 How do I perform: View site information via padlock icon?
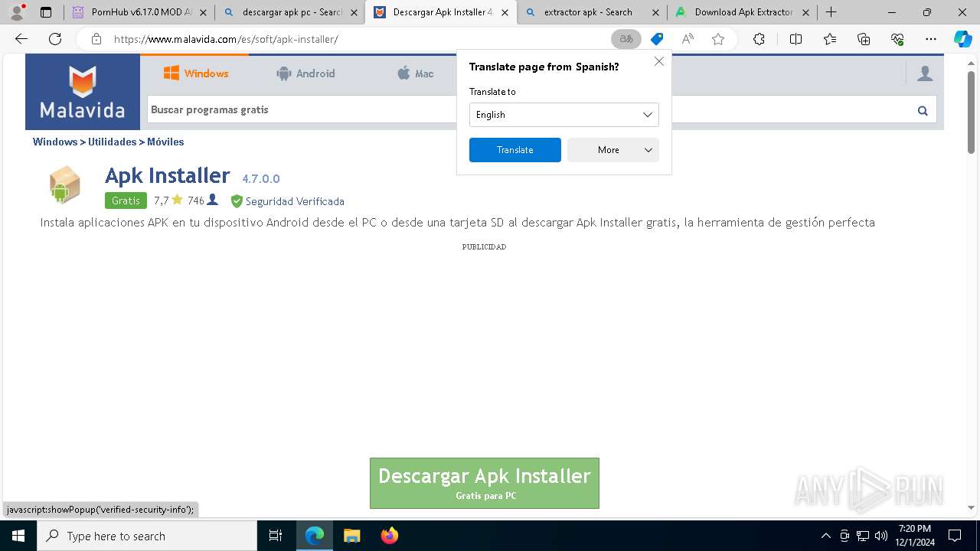point(96,39)
